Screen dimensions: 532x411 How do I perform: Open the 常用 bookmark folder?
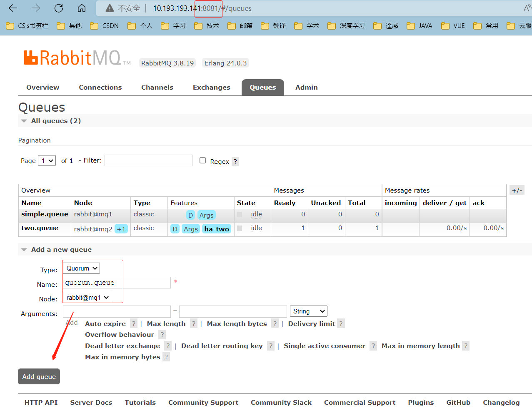coord(486,26)
